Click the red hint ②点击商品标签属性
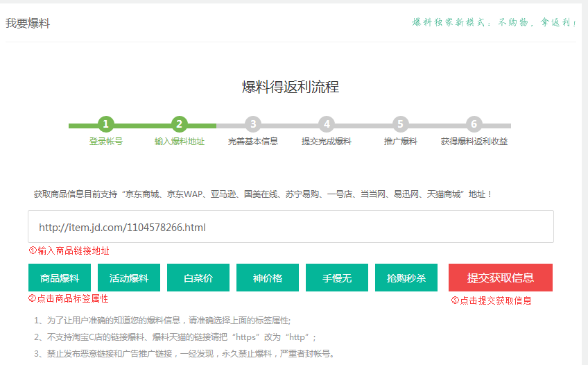Viewport: 588px width, 365px height. pos(68,298)
